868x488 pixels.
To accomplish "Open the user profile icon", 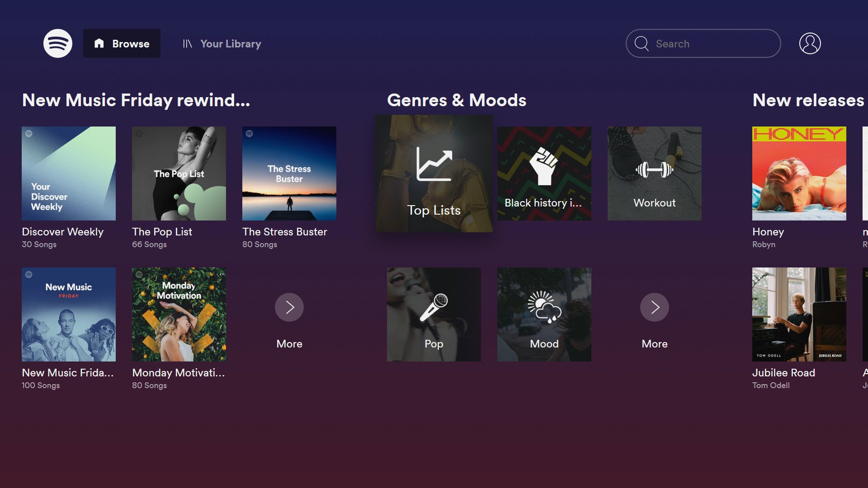I will (x=810, y=43).
